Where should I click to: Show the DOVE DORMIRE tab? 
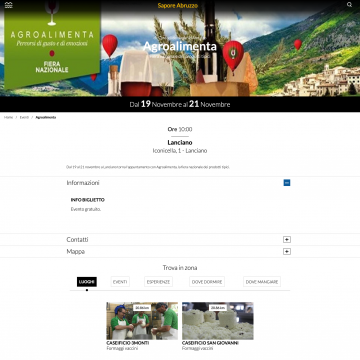pos(207,282)
